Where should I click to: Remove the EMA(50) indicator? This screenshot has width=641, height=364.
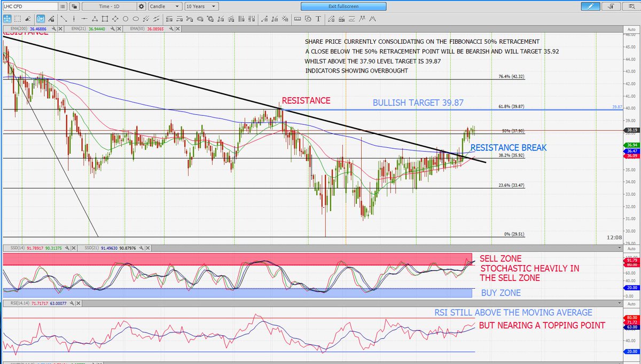[178, 28]
